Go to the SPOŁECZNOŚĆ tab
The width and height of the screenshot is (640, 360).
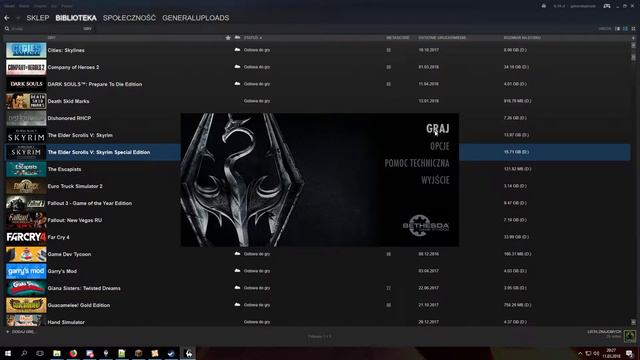(x=129, y=18)
